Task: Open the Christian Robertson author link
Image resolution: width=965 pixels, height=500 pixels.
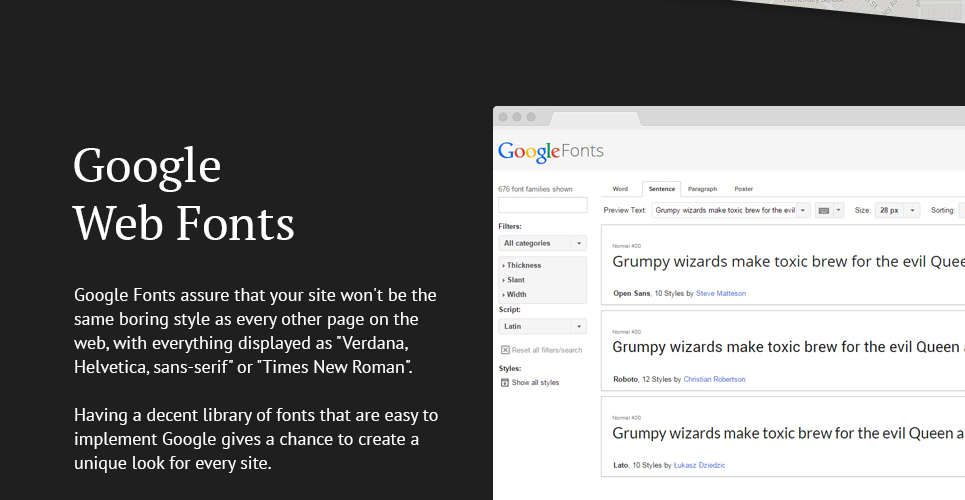Action: [715, 379]
